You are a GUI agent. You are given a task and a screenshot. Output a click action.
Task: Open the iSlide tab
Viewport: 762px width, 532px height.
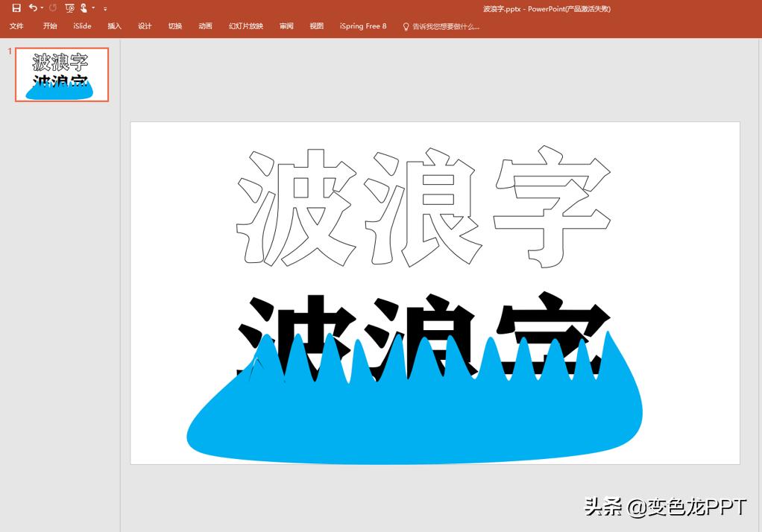[82, 26]
